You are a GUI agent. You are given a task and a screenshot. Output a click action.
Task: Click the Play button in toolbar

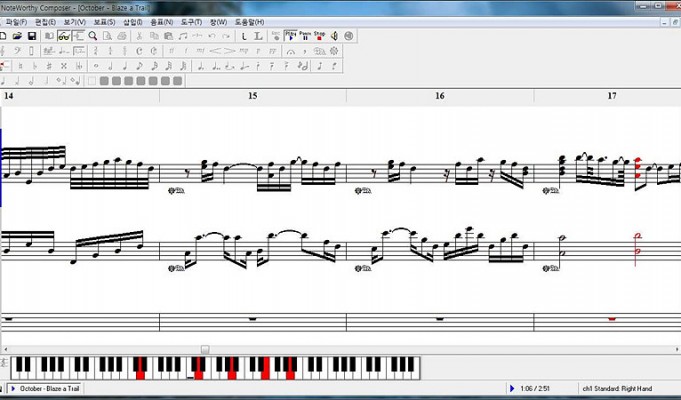click(290, 36)
